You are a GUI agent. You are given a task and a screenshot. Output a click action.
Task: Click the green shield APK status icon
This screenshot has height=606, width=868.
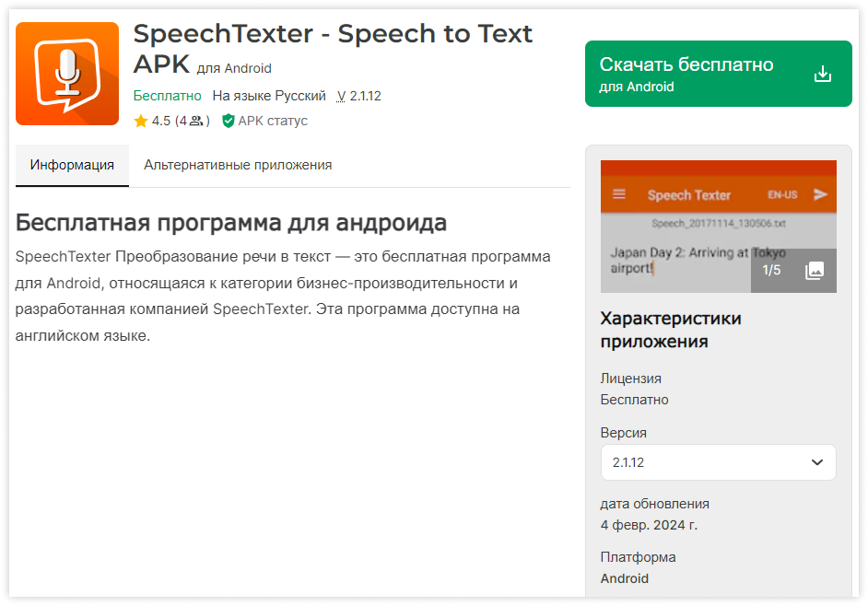point(228,121)
